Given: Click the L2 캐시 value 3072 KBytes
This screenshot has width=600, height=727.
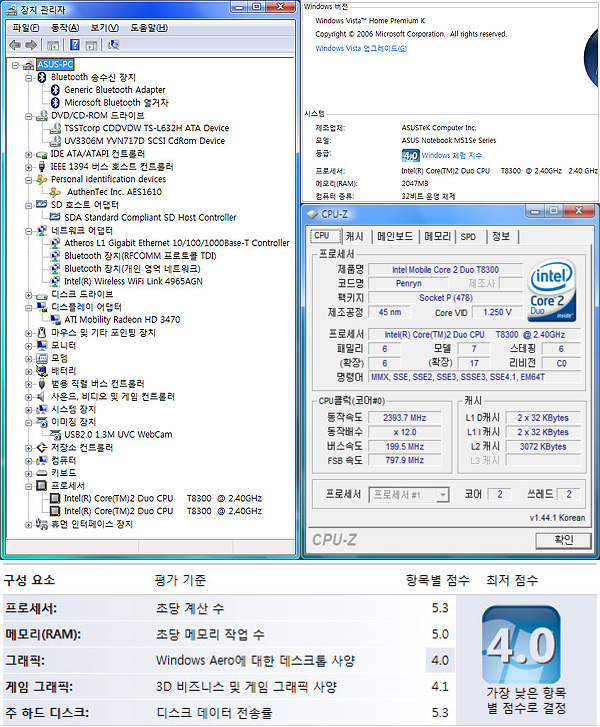Looking at the screenshot, I should point(543,447).
